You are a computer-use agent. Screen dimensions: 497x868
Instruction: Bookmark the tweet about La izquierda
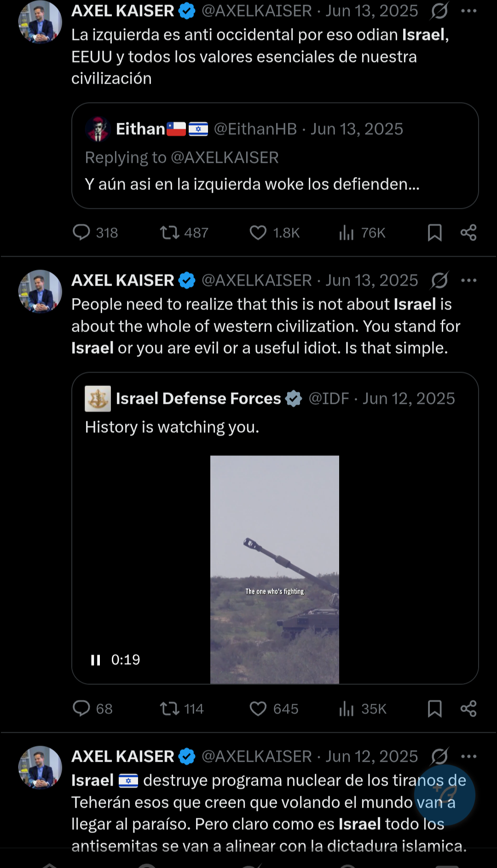click(434, 232)
